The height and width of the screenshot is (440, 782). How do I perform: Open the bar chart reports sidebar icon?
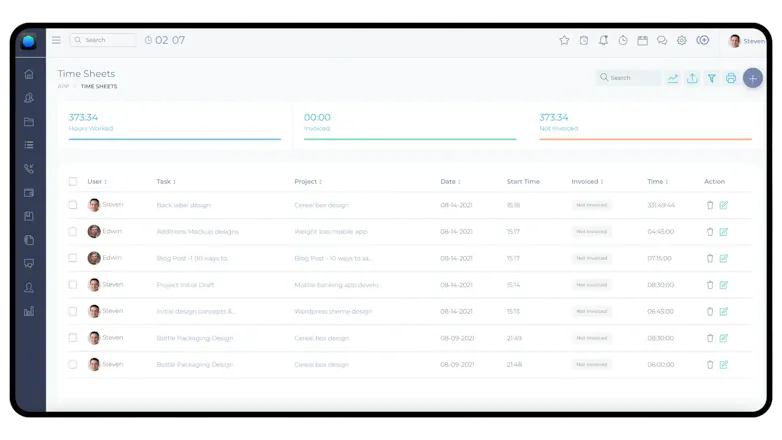pyautogui.click(x=29, y=311)
